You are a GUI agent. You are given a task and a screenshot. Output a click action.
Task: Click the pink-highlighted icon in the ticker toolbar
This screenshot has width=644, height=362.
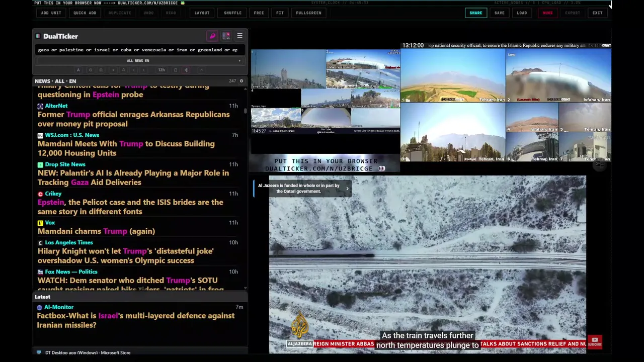(186, 70)
